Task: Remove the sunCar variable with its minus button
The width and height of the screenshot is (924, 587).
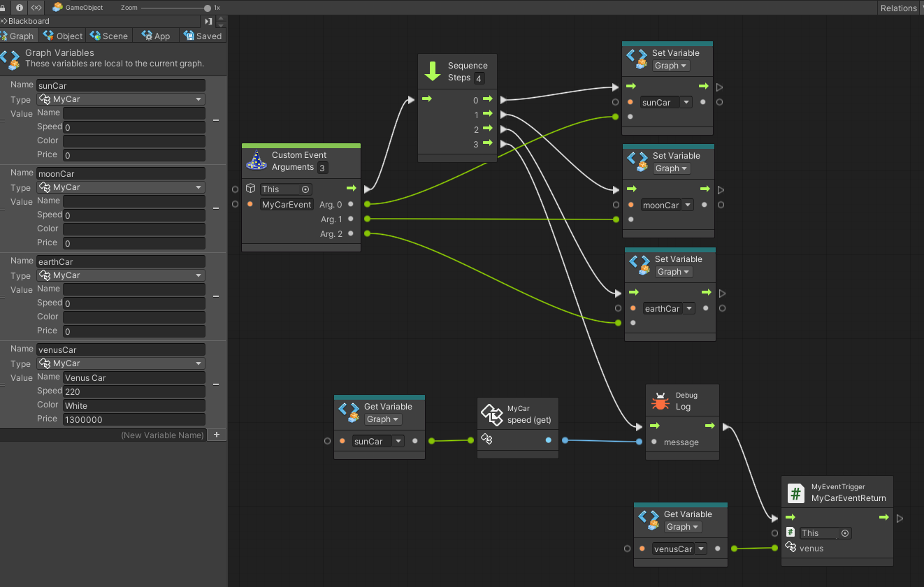Action: click(x=216, y=120)
